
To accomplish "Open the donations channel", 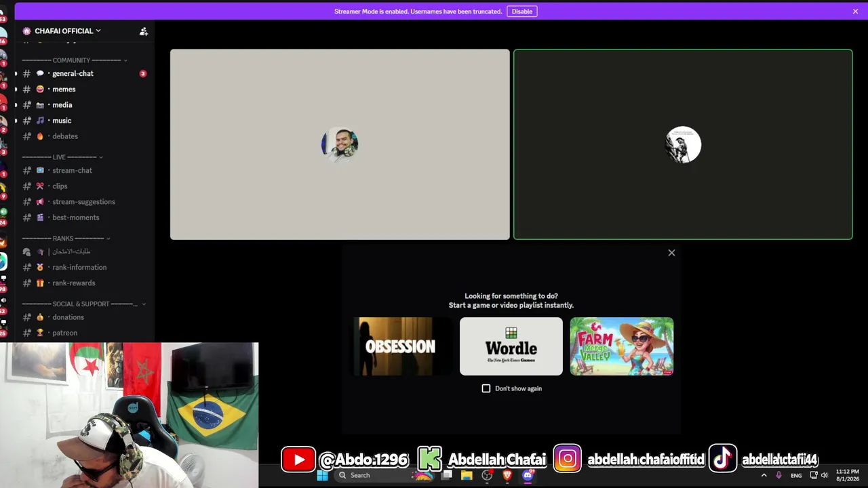I will coord(85,317).
